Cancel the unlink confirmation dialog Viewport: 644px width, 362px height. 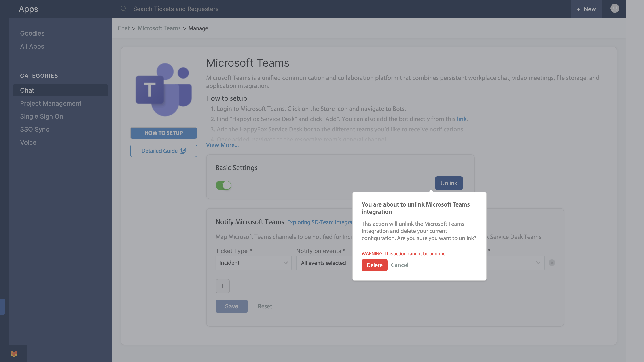pos(399,265)
